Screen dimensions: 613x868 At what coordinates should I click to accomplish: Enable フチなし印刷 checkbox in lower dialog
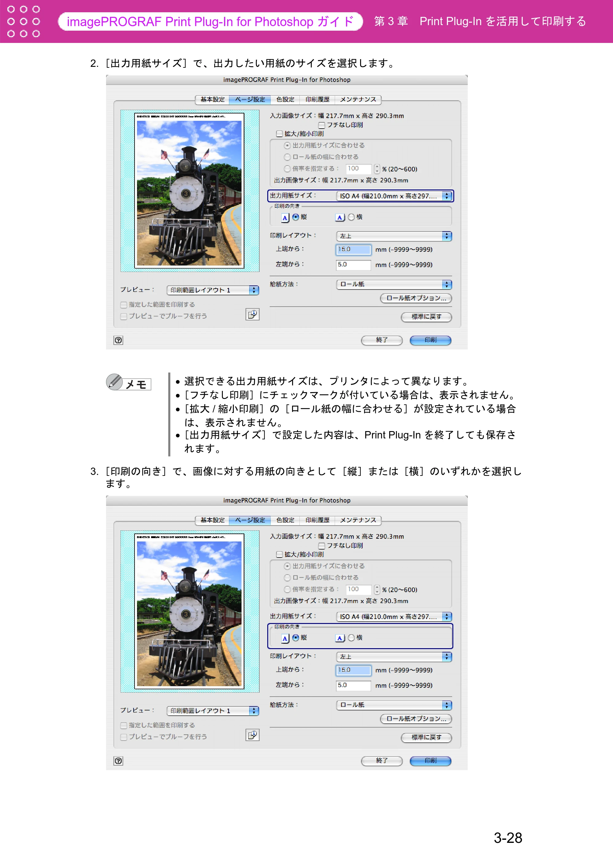coord(322,546)
